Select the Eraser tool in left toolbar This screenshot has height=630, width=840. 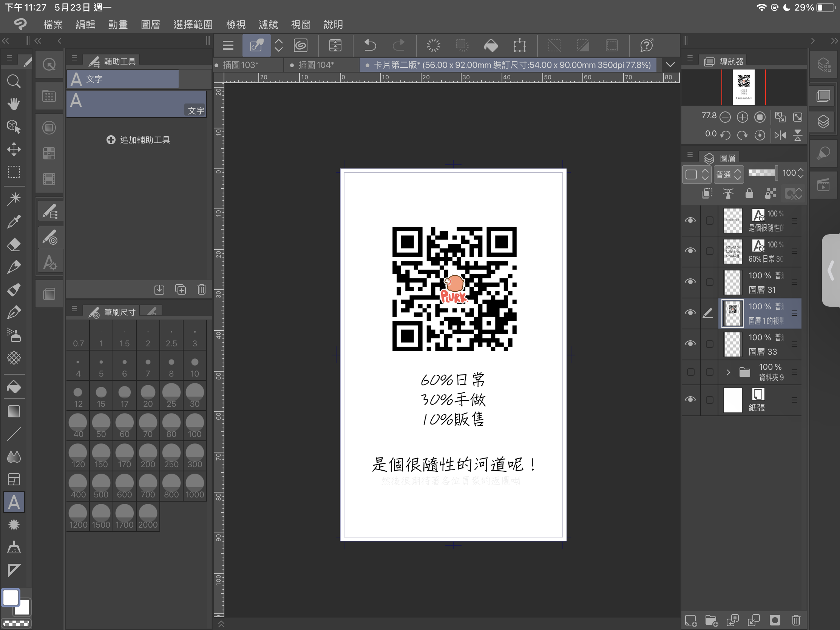coord(14,244)
